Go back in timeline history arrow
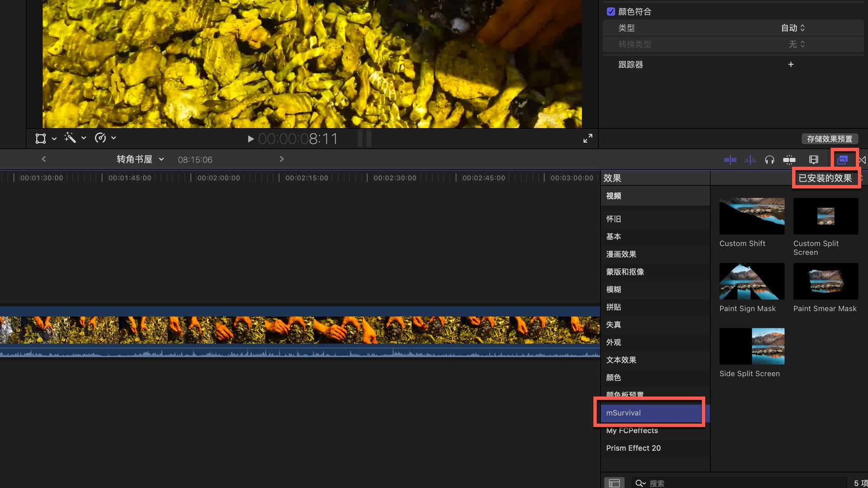 [44, 159]
